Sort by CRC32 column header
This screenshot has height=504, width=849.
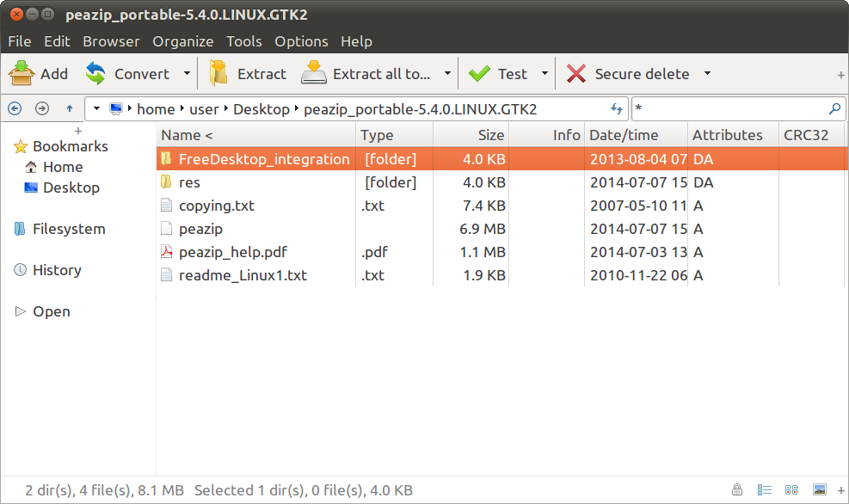click(x=812, y=135)
